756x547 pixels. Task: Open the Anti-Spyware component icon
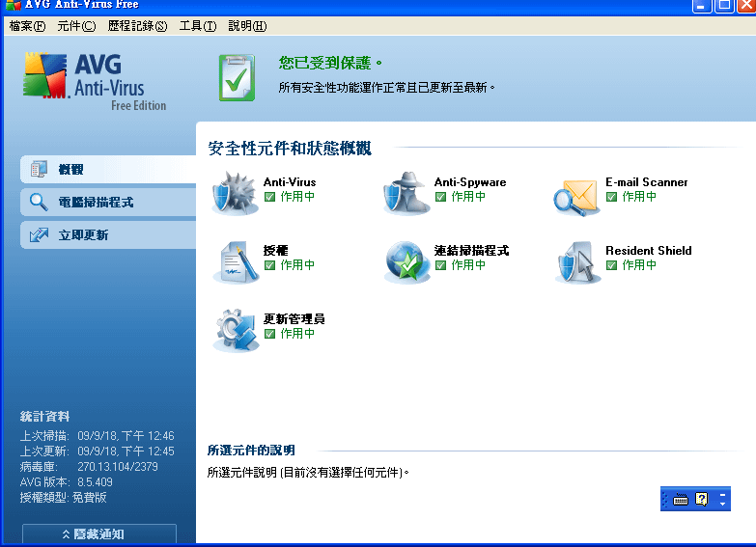tap(406, 193)
